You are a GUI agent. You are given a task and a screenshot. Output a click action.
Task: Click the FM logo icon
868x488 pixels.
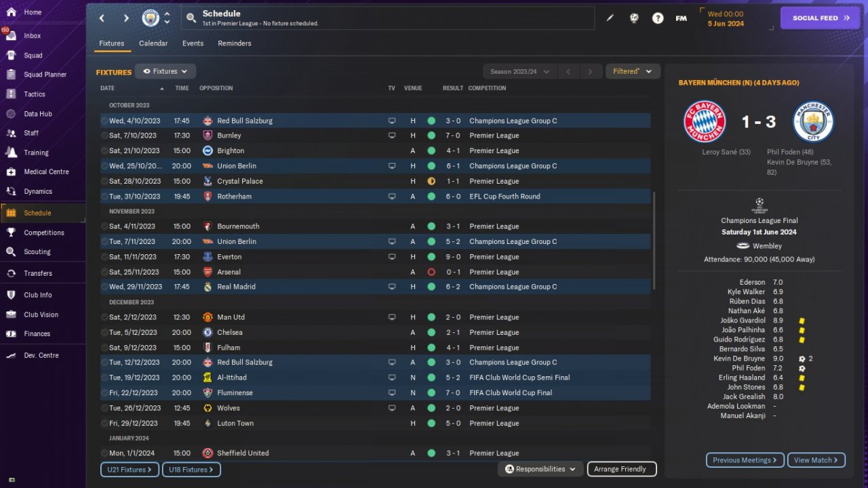click(x=682, y=18)
